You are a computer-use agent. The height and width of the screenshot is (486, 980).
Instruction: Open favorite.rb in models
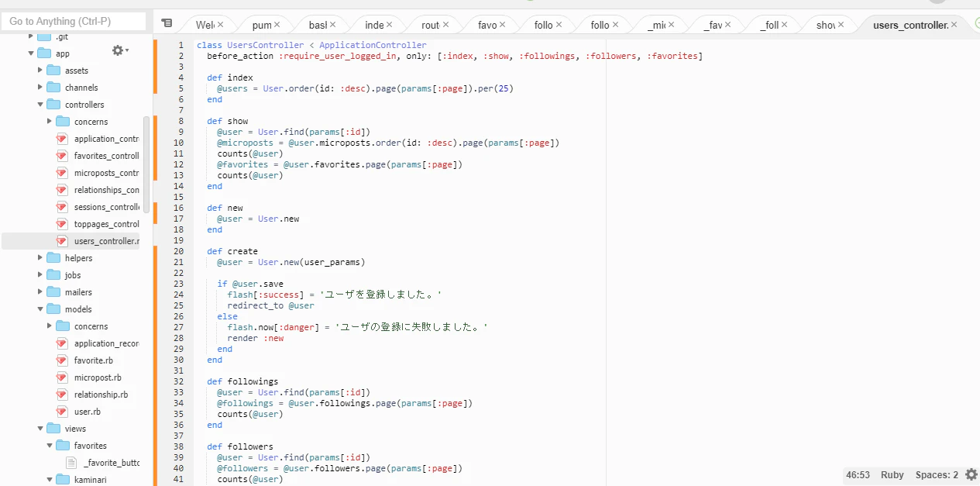pos(94,360)
